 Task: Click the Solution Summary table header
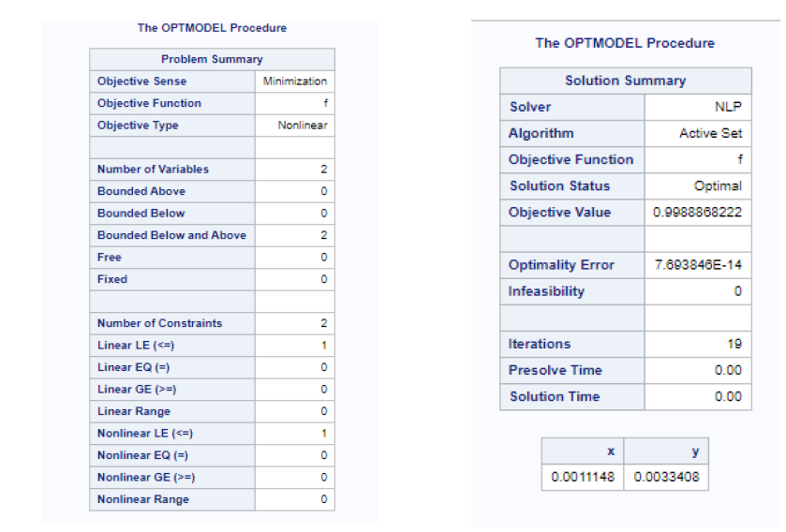[625, 81]
